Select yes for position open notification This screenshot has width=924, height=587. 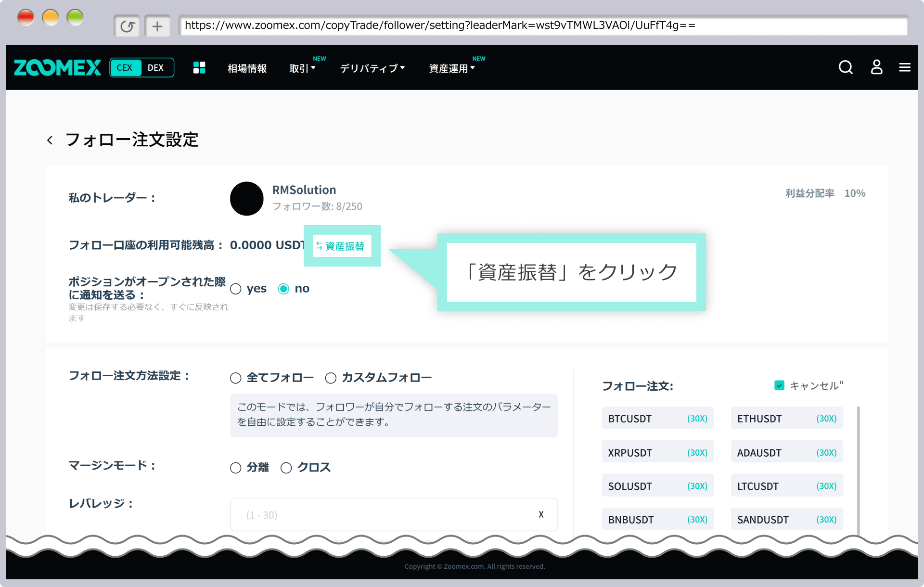coord(236,289)
